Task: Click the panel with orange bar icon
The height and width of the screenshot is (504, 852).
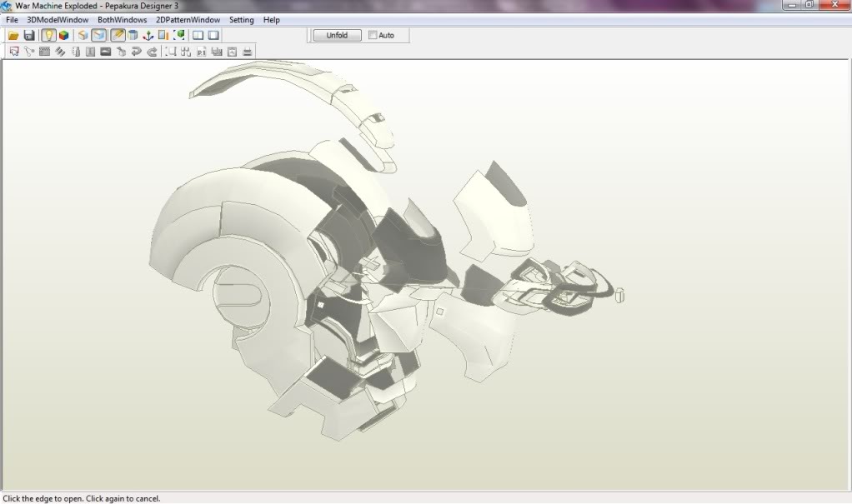Action: point(163,35)
